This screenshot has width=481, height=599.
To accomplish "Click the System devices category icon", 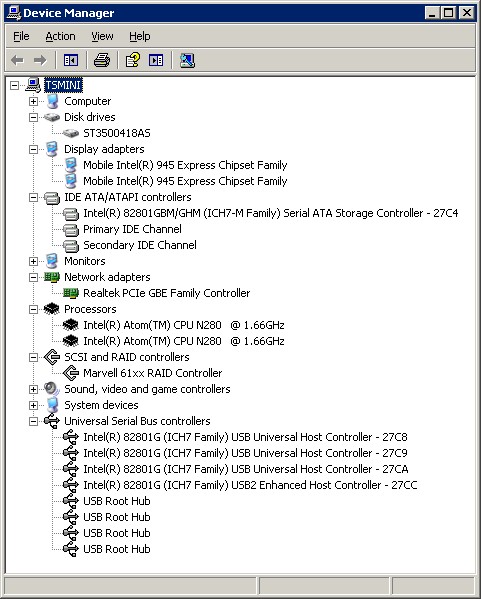I will [52, 405].
